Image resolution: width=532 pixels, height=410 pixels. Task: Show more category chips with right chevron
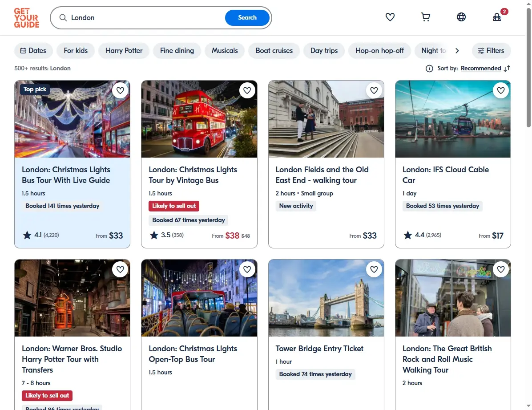[x=457, y=51]
